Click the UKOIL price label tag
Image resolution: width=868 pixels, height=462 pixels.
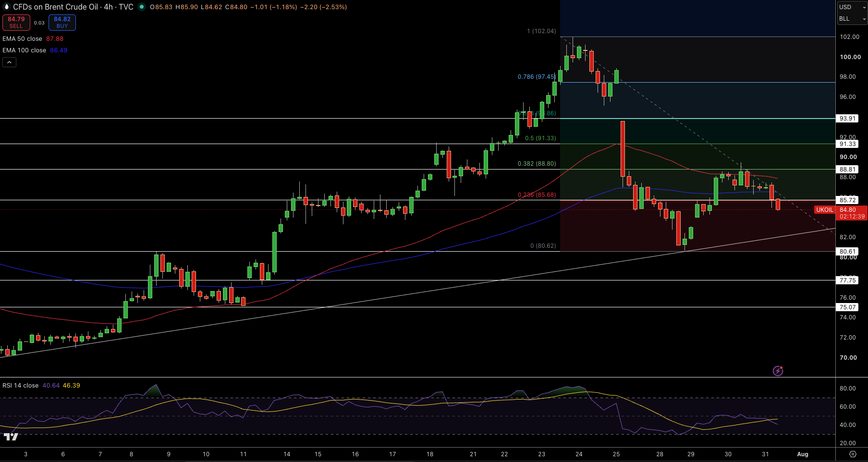coord(825,210)
